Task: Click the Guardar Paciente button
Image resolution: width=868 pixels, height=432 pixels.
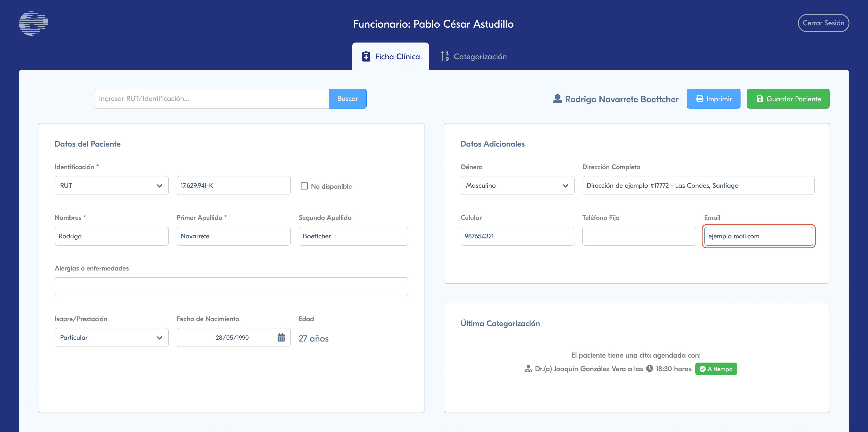Action: coord(788,99)
